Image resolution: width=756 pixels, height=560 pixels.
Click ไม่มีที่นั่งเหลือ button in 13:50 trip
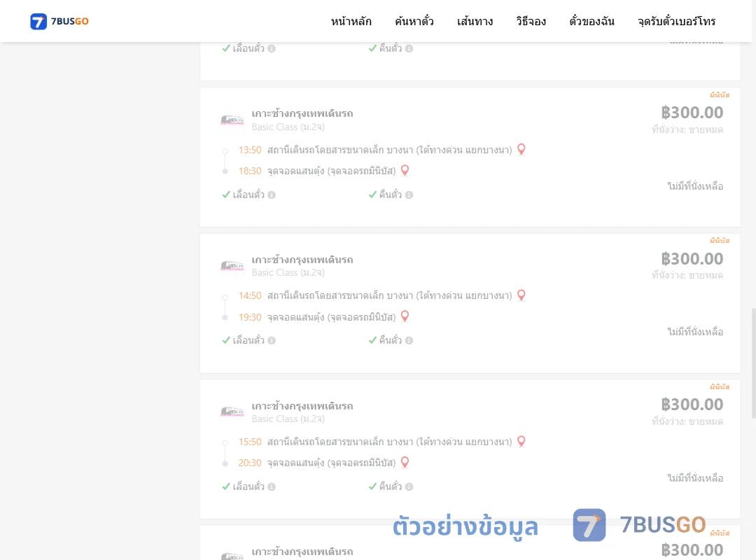[695, 186]
